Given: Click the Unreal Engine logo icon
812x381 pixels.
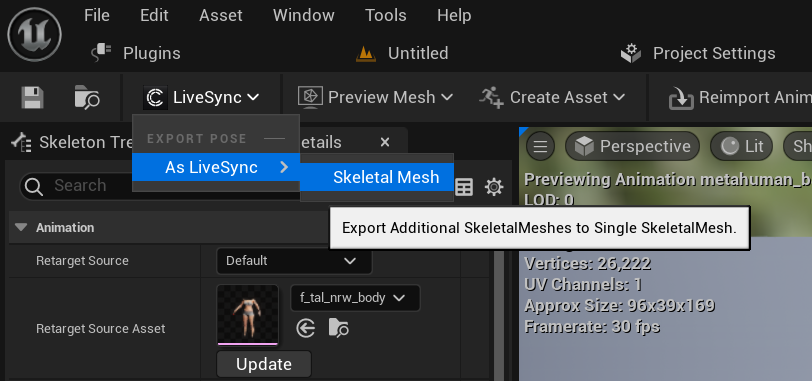Looking at the screenshot, I should pyautogui.click(x=34, y=35).
